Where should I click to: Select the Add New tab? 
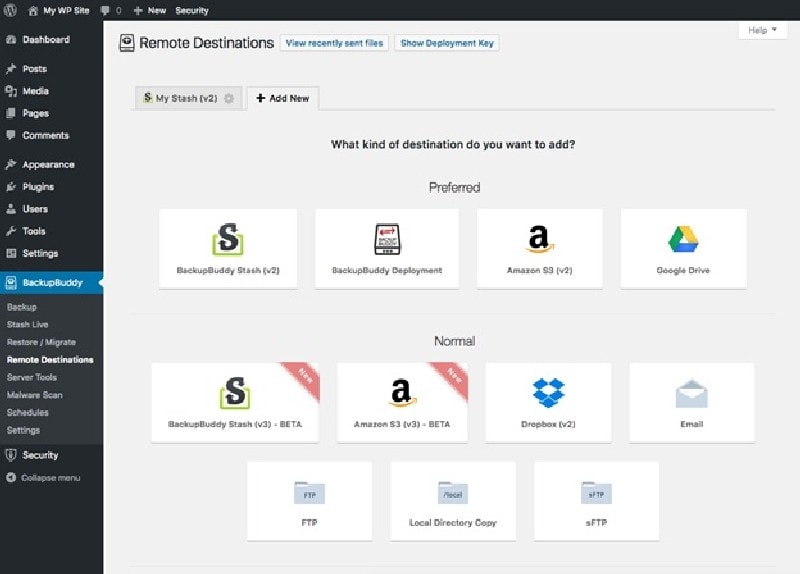[283, 98]
